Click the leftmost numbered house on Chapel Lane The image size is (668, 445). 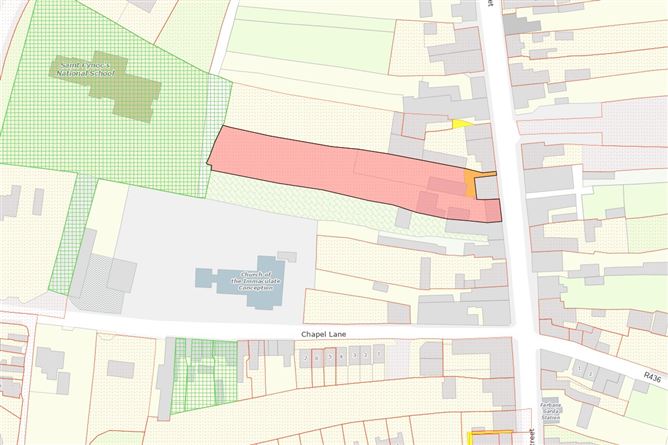point(304,356)
